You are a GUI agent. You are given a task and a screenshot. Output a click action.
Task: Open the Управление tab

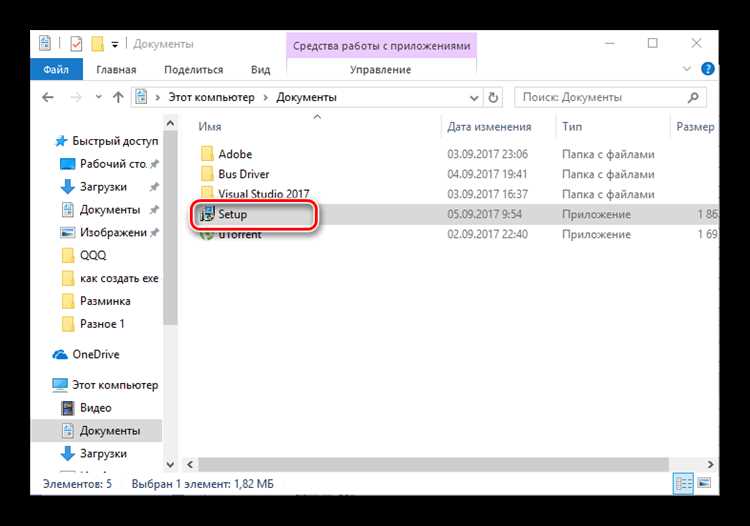(381, 70)
